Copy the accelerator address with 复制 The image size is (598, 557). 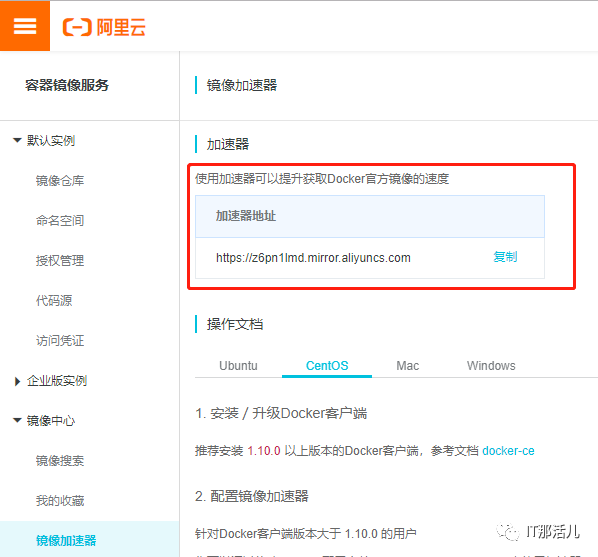pos(505,257)
